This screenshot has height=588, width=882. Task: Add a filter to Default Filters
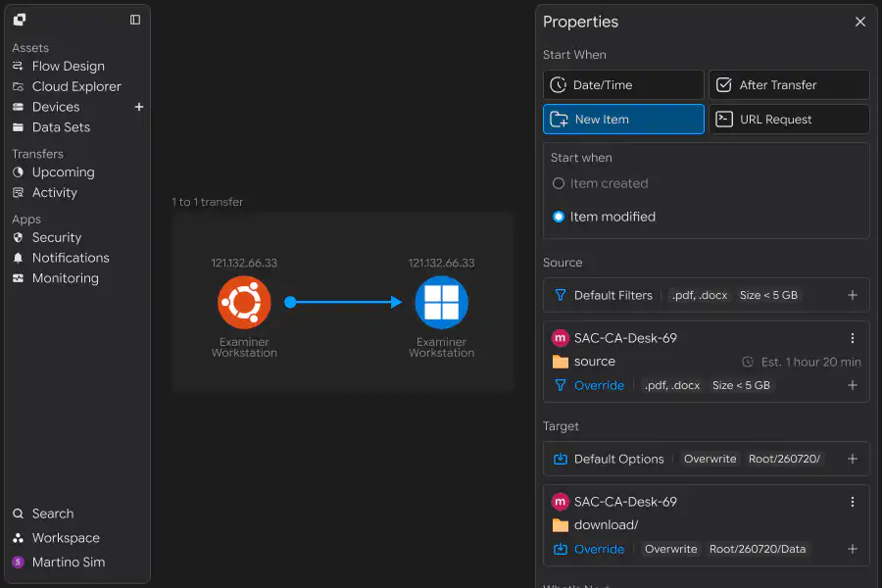tap(853, 295)
